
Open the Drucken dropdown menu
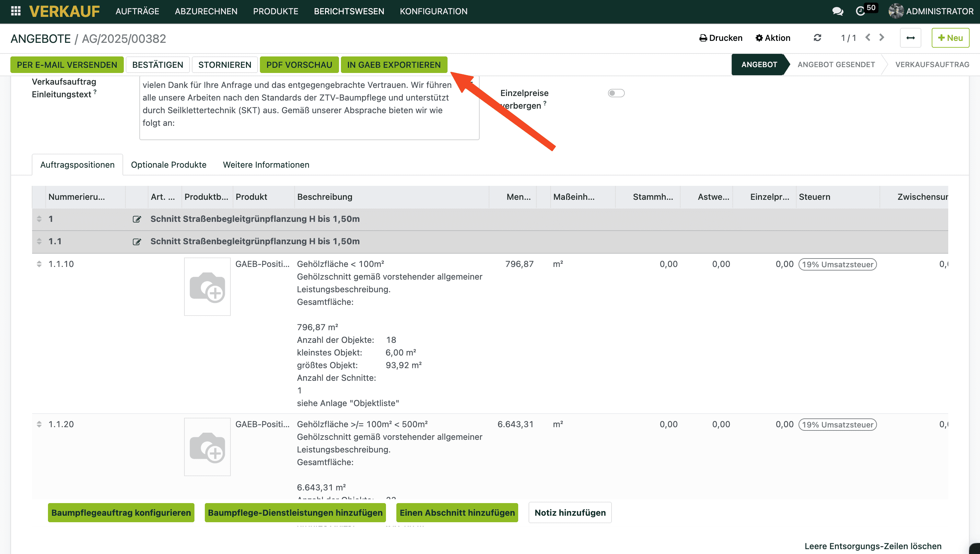(x=721, y=38)
